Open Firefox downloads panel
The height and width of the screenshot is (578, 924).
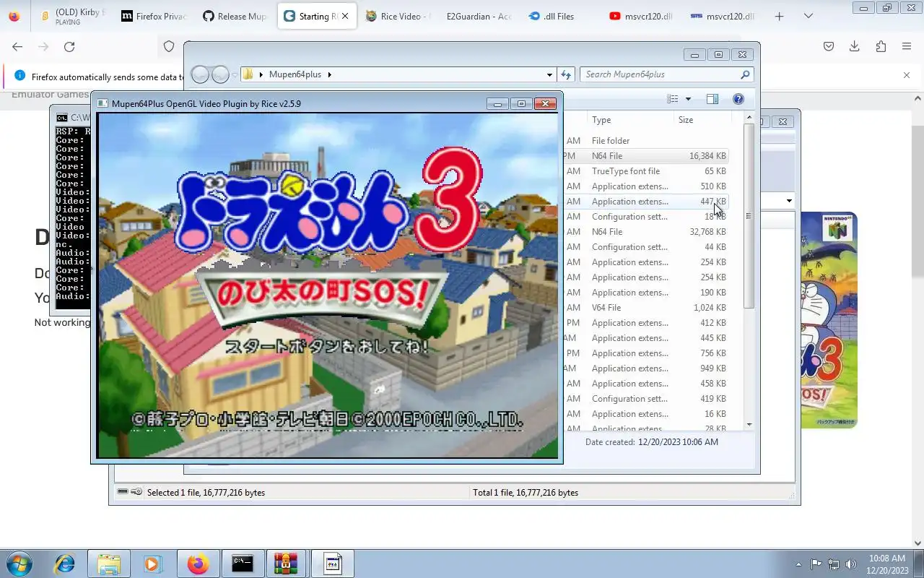click(x=855, y=46)
